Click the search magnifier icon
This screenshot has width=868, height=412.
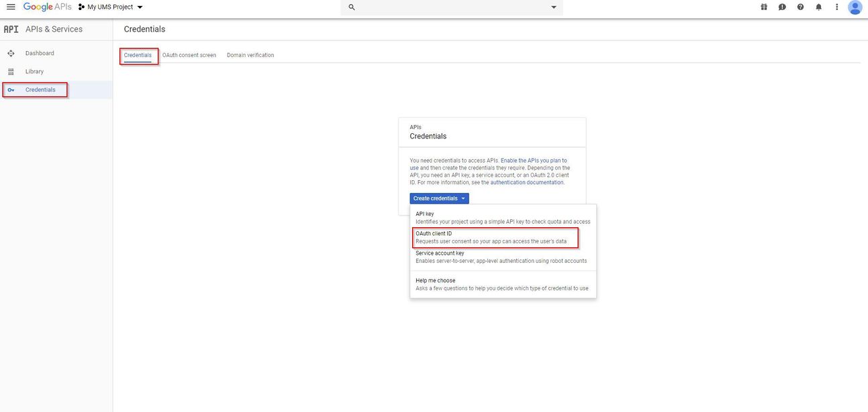(352, 7)
